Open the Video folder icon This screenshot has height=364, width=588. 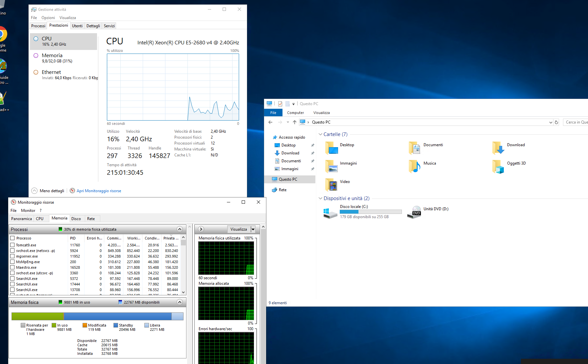click(x=331, y=185)
